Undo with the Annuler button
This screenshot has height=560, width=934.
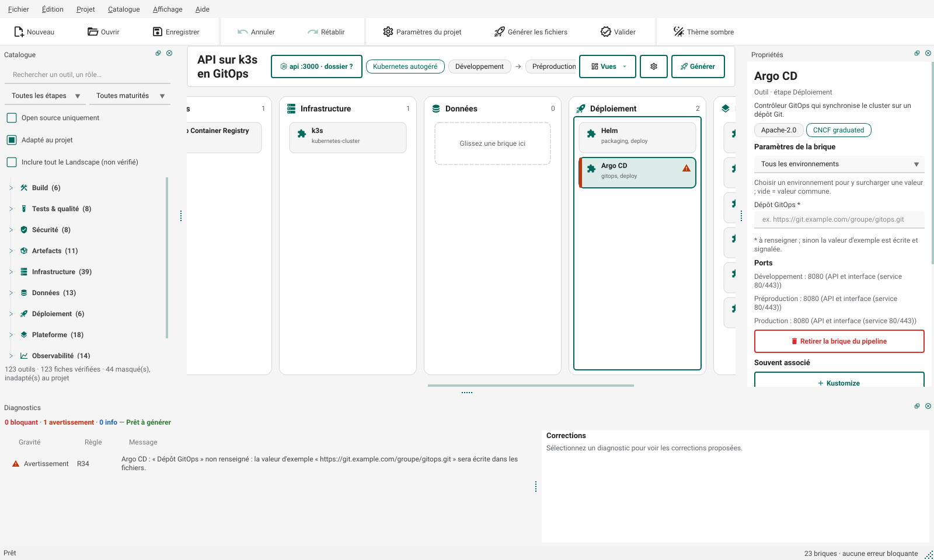[x=256, y=32]
